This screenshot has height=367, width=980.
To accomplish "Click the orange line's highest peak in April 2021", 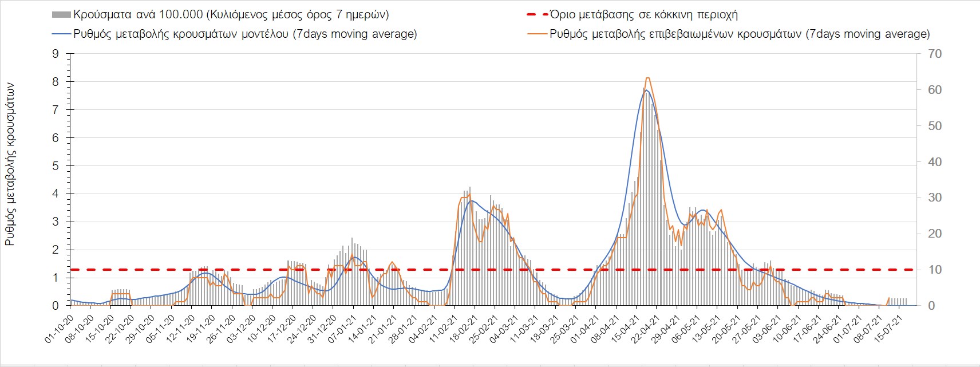I will [x=647, y=78].
